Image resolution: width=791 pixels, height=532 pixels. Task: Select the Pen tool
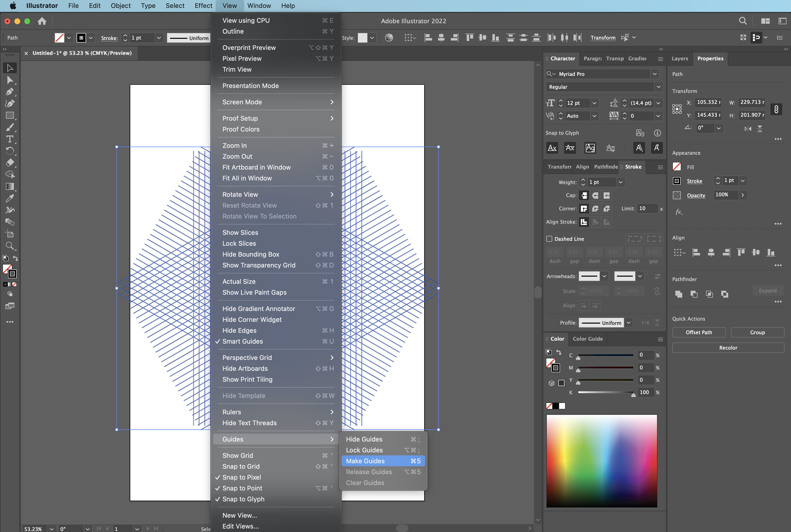pos(10,92)
